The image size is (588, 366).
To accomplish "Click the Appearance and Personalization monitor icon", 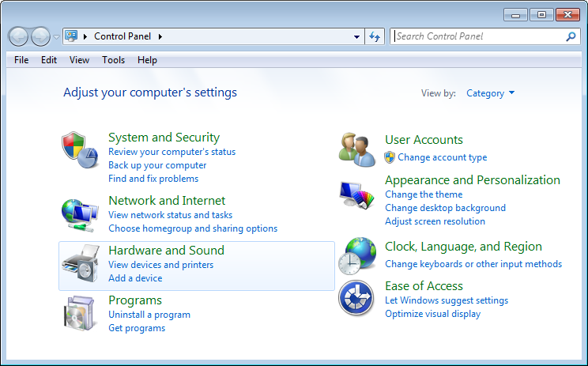I will click(x=356, y=194).
